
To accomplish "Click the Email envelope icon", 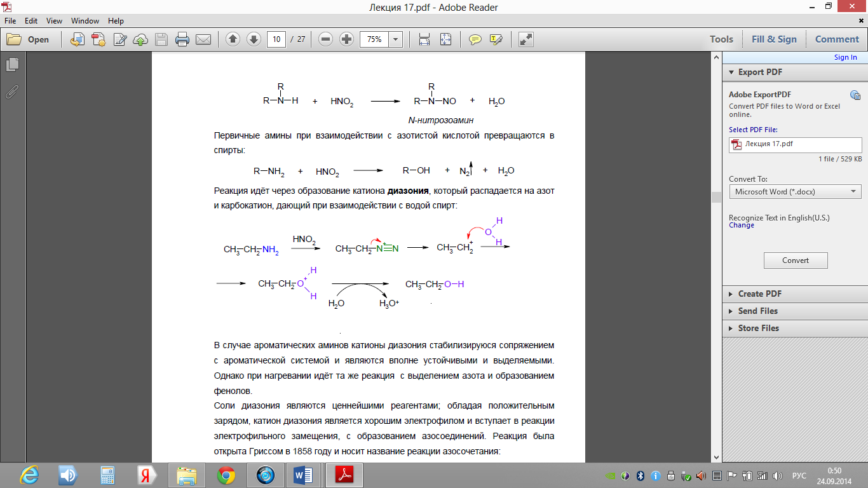I will coord(203,39).
